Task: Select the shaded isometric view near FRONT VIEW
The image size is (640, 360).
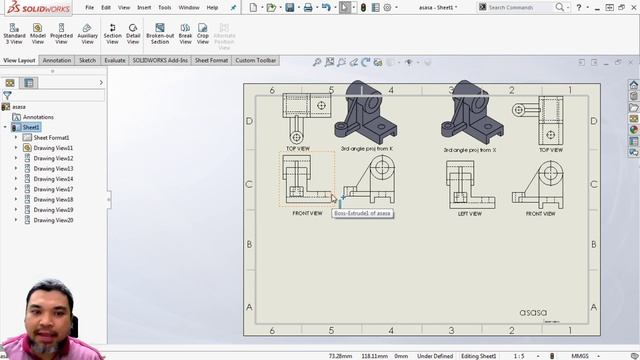Action: [365, 112]
